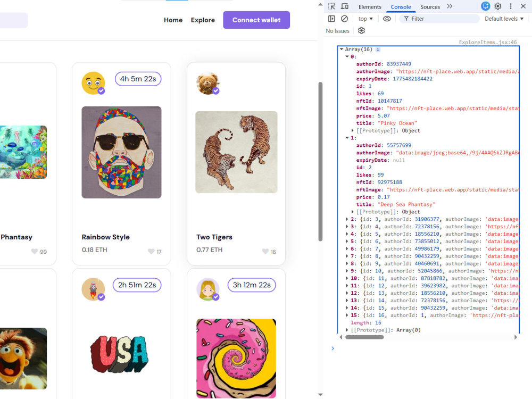Open the Two Tigers NFT image

(x=237, y=152)
